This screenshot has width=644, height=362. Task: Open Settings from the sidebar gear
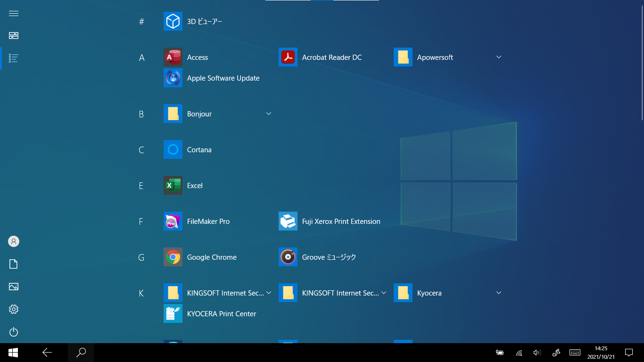point(14,309)
